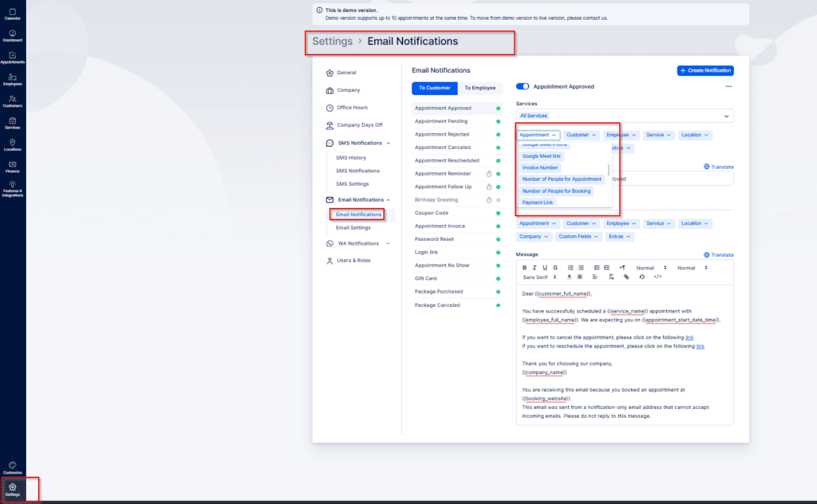Open the Dashboard from left sidebar
817x504 pixels.
coord(13,36)
